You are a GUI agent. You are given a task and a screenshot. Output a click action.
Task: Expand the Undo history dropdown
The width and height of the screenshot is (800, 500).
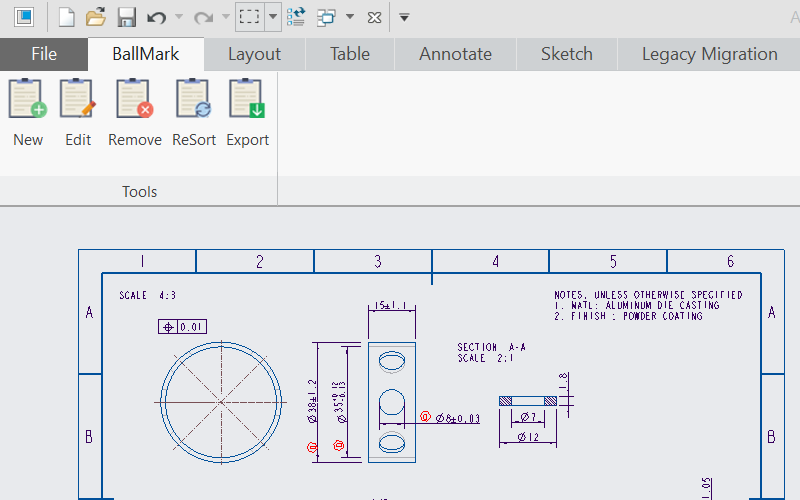coord(179,17)
